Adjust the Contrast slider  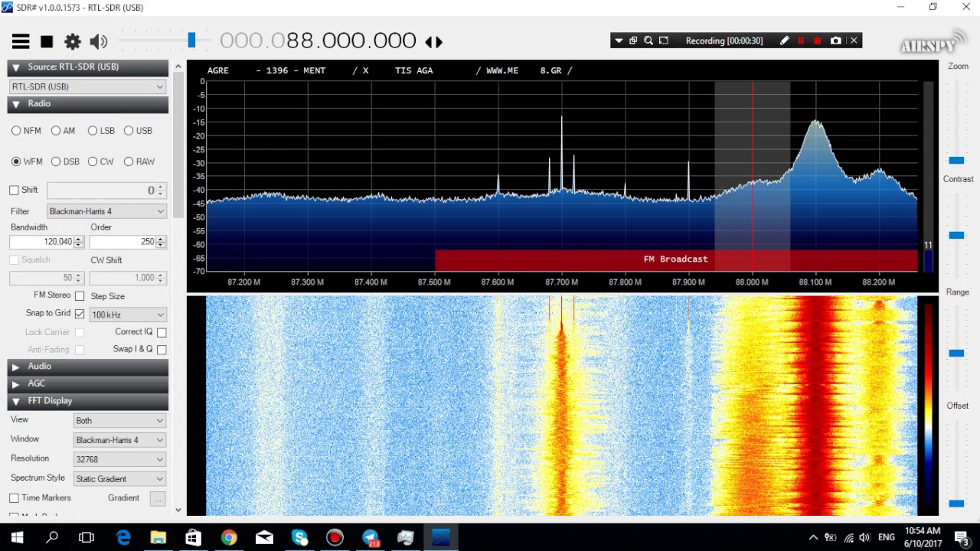[x=956, y=235]
